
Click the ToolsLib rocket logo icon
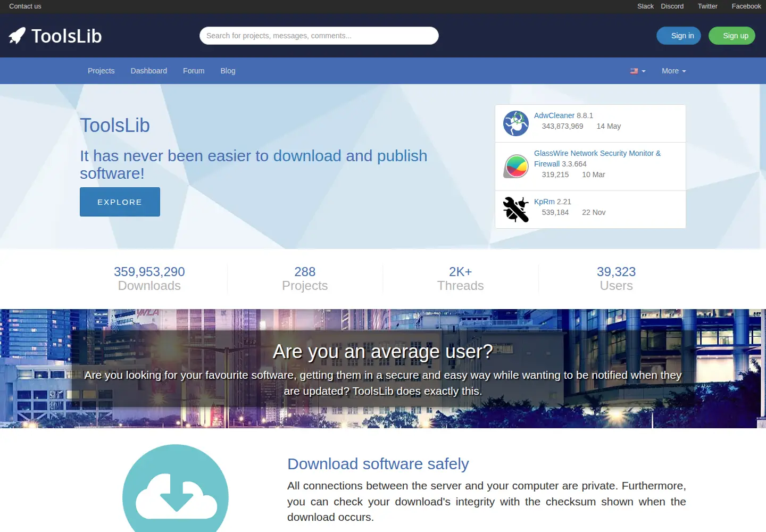coord(17,36)
